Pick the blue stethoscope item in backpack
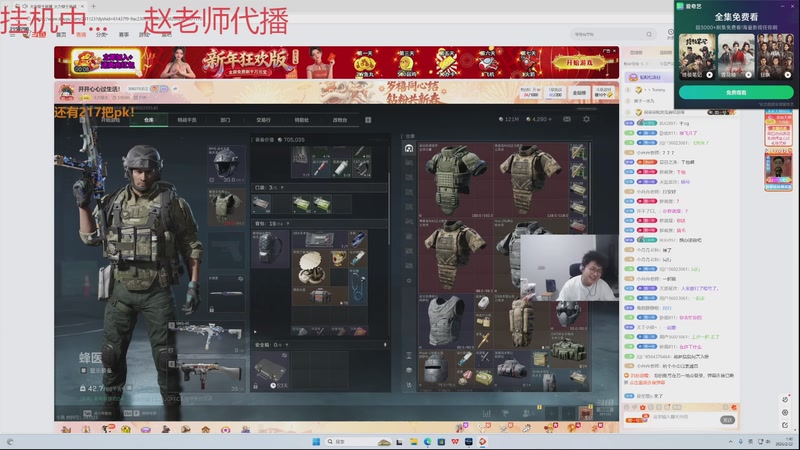 point(358,287)
